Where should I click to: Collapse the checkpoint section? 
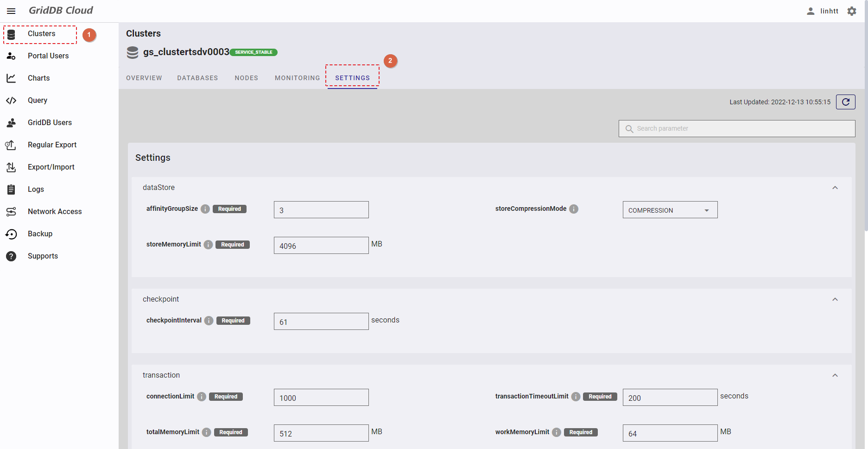(x=835, y=299)
